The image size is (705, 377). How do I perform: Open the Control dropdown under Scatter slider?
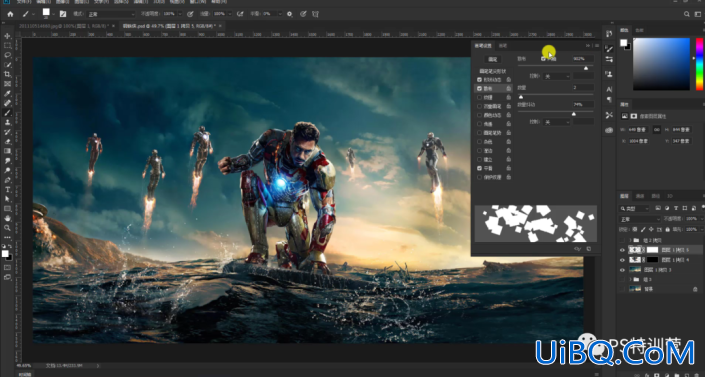[556, 76]
